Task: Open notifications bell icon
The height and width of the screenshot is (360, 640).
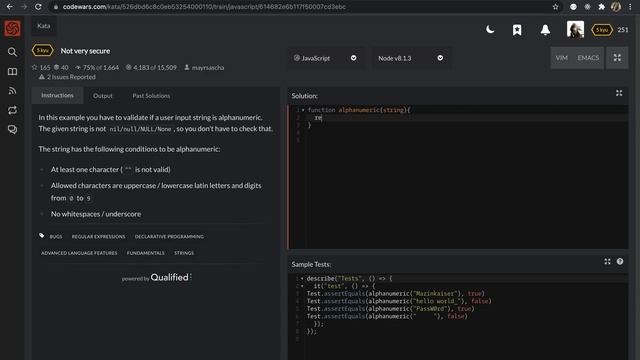Action: point(545,30)
